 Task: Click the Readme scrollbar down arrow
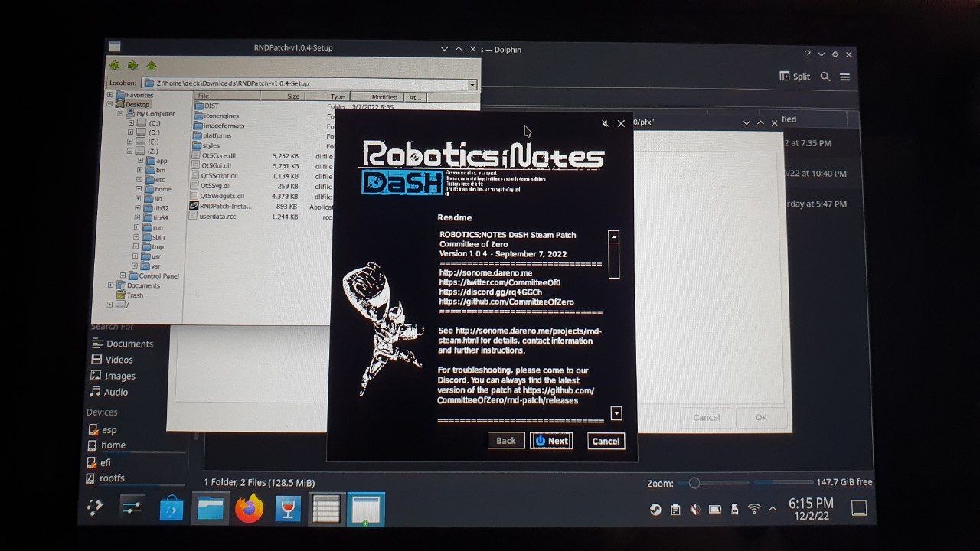click(616, 413)
